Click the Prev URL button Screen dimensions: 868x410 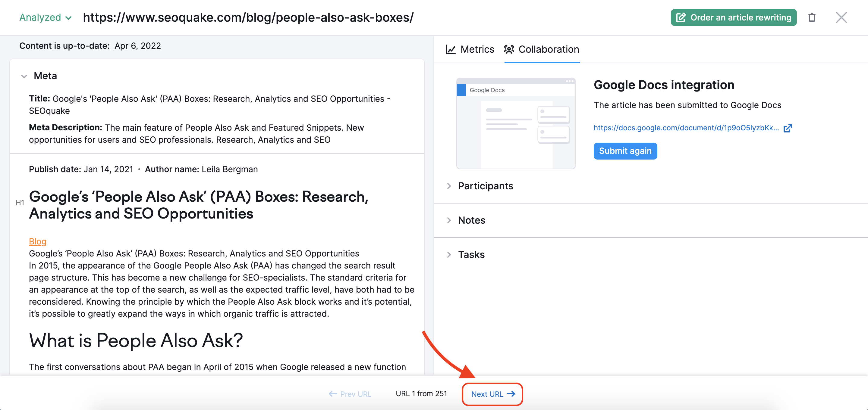350,394
